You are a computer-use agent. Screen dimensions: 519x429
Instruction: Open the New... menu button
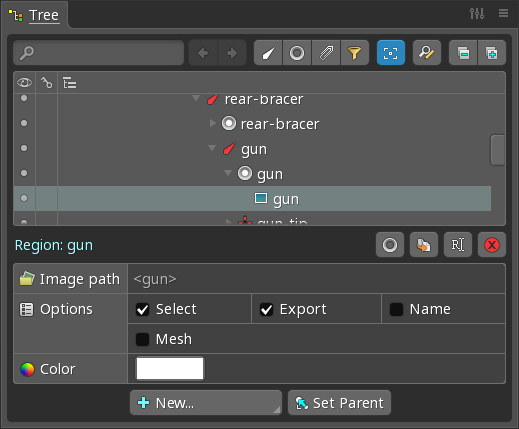[206, 403]
